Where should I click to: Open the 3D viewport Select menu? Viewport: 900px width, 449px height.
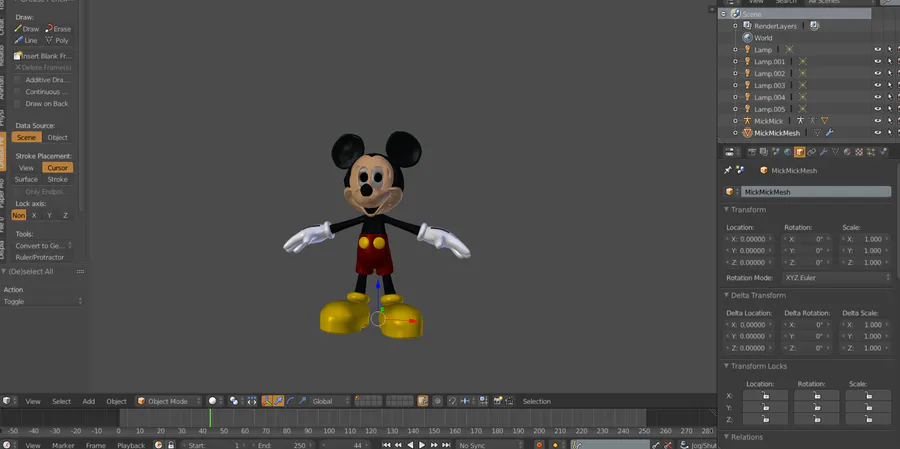tap(61, 401)
